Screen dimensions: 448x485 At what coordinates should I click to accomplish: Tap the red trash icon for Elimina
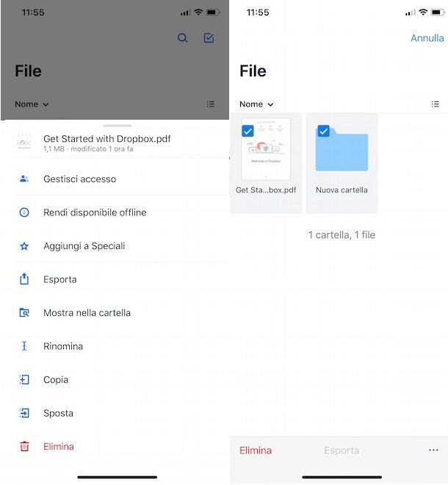(24, 446)
